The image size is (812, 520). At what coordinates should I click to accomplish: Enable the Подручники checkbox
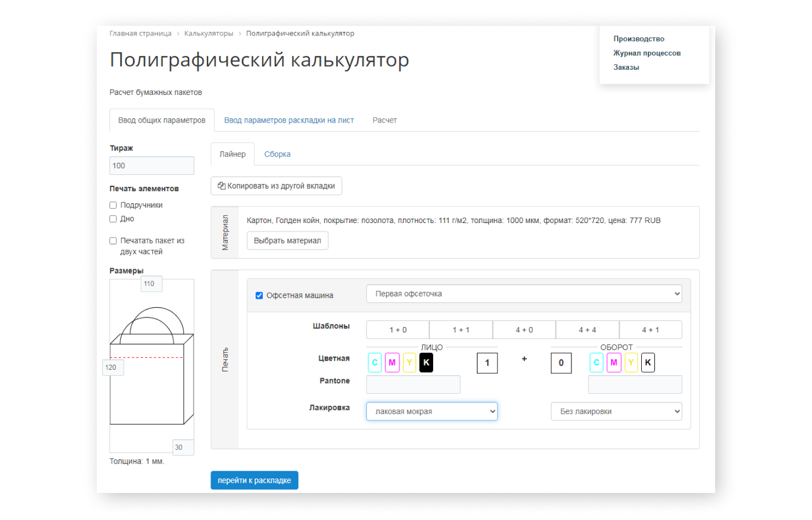(x=113, y=205)
